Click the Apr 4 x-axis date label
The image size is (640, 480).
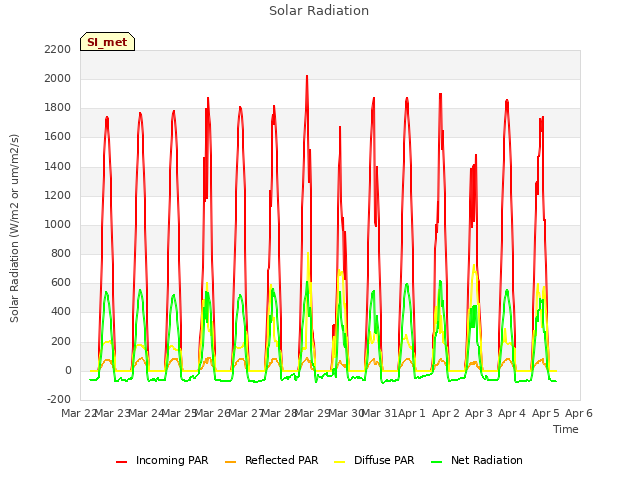pyautogui.click(x=512, y=413)
